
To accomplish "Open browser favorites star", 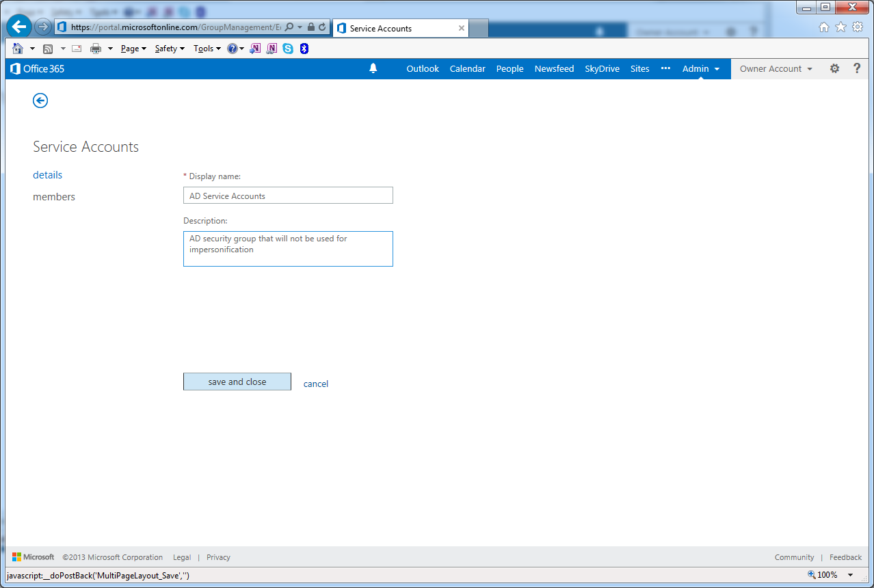I will pos(840,27).
